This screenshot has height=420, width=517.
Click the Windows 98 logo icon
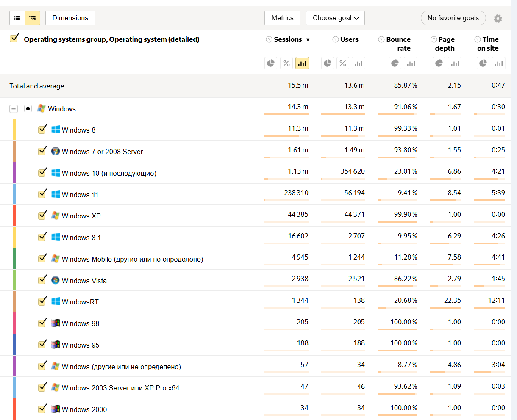point(56,323)
